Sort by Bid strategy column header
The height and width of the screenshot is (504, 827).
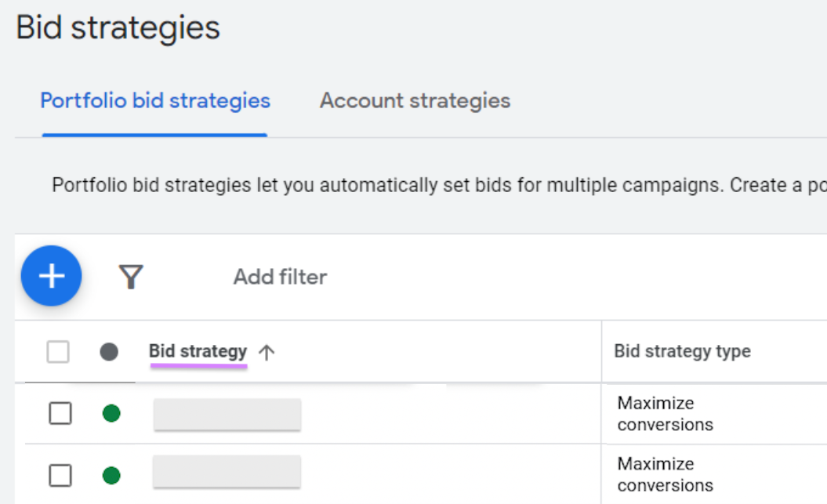click(198, 351)
